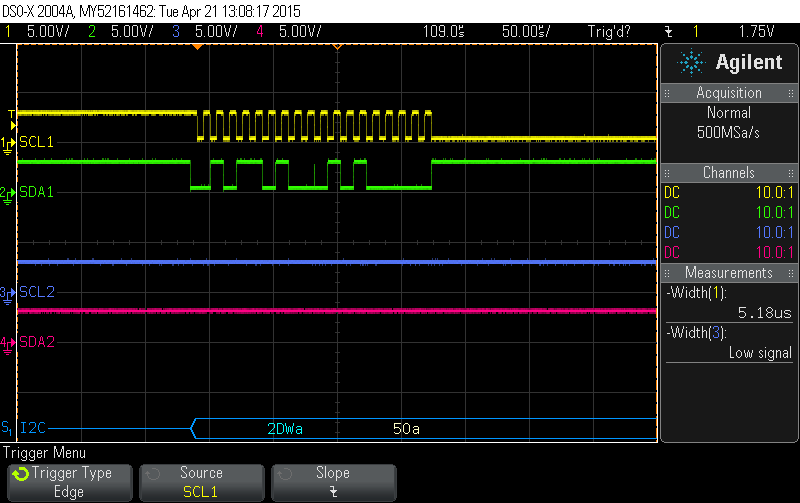Image resolution: width=800 pixels, height=503 pixels.
Task: Click the blue DC 10.0:1 channel row
Action: [x=729, y=233]
